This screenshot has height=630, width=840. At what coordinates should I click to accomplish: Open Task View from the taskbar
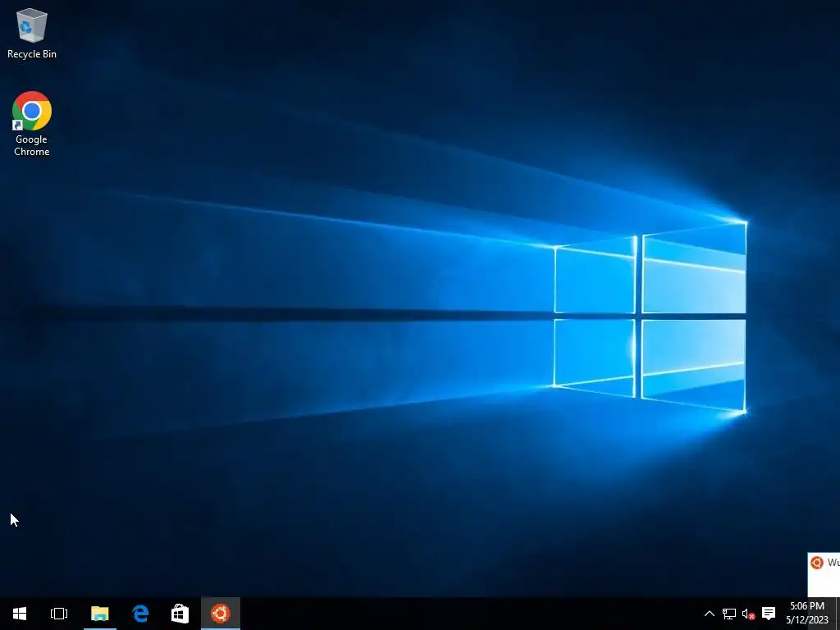pyautogui.click(x=59, y=614)
